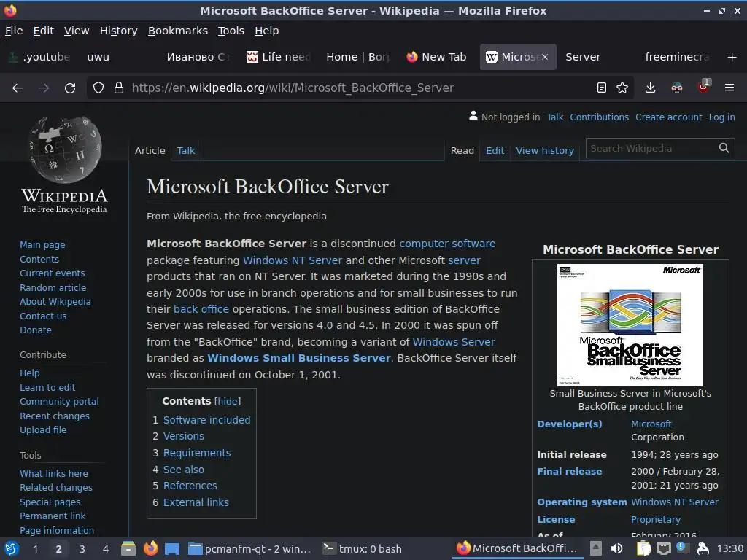Switch to virtual desktop 3

(x=82, y=549)
